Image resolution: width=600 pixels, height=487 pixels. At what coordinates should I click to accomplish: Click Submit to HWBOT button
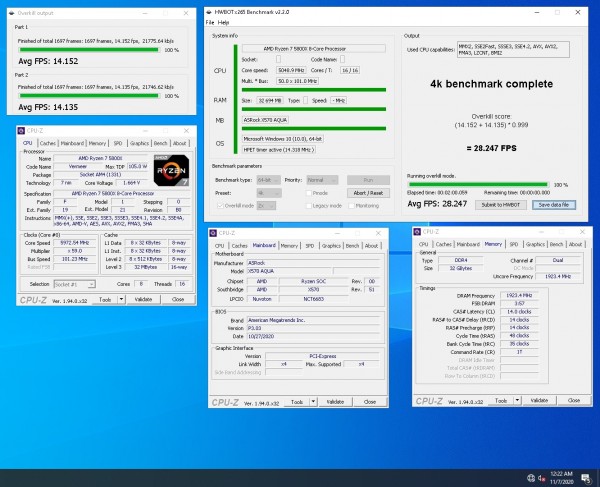(501, 205)
